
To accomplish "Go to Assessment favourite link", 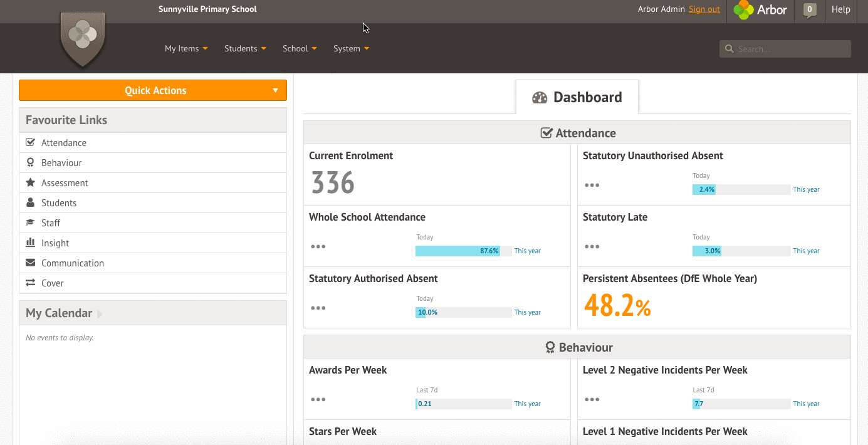I will tap(153, 182).
